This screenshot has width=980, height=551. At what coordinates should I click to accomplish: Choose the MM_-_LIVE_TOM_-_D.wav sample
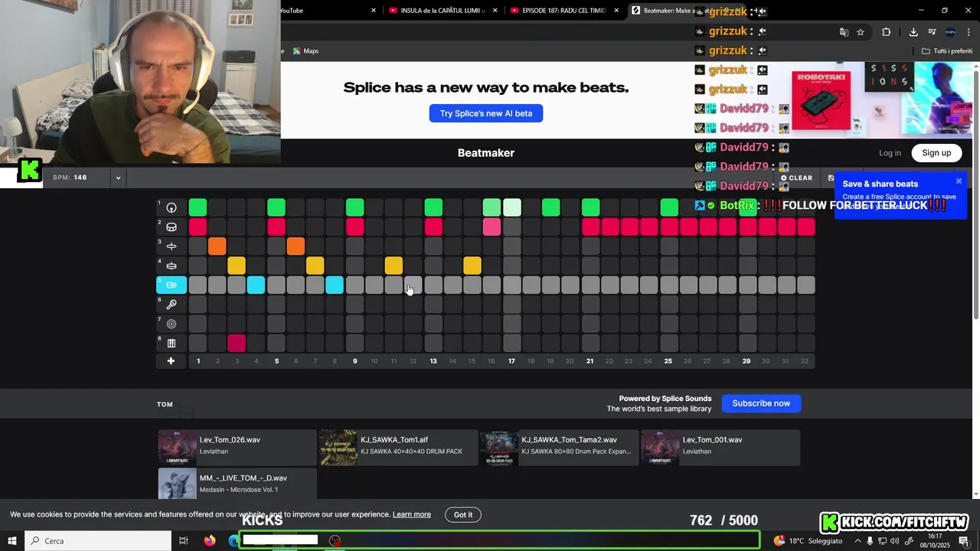click(237, 484)
